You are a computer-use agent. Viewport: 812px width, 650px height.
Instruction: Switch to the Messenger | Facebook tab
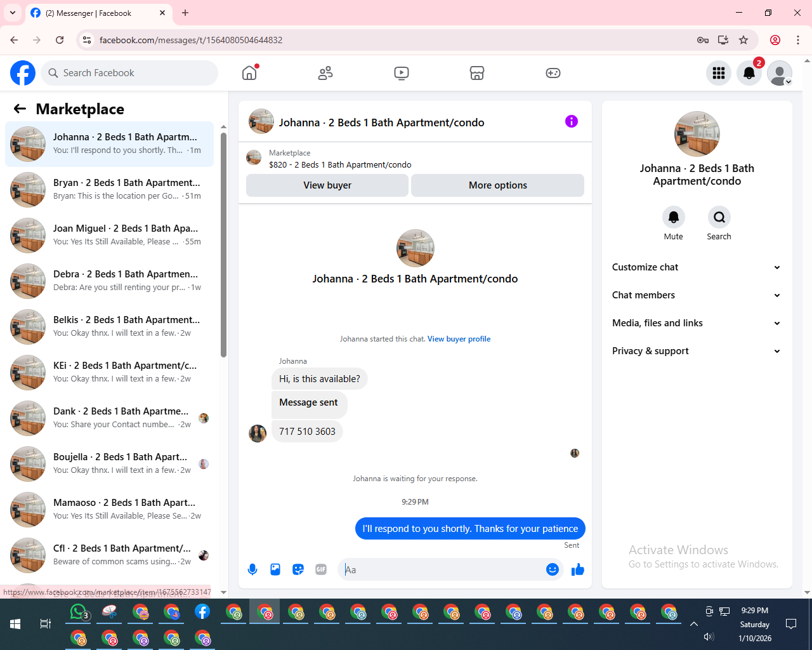click(x=99, y=13)
